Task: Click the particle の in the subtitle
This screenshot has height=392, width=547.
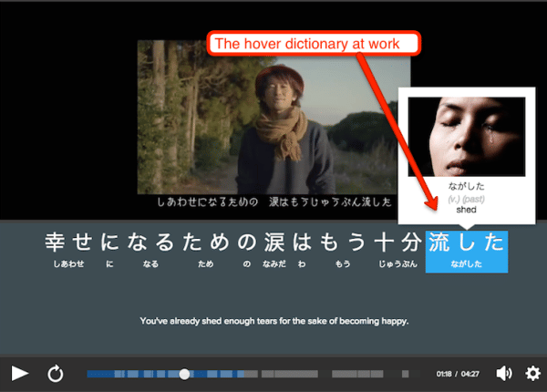Action: pyautogui.click(x=247, y=242)
